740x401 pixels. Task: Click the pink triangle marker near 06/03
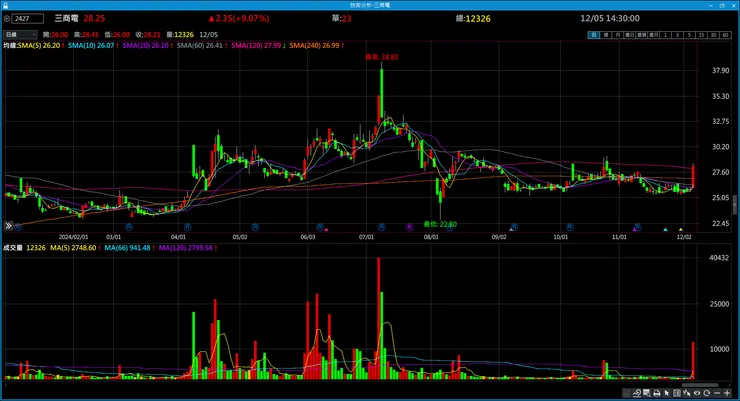(x=326, y=230)
